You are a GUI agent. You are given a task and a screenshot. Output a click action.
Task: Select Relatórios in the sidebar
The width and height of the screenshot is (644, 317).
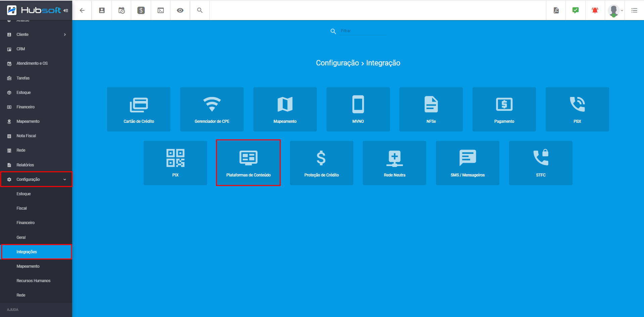point(36,165)
